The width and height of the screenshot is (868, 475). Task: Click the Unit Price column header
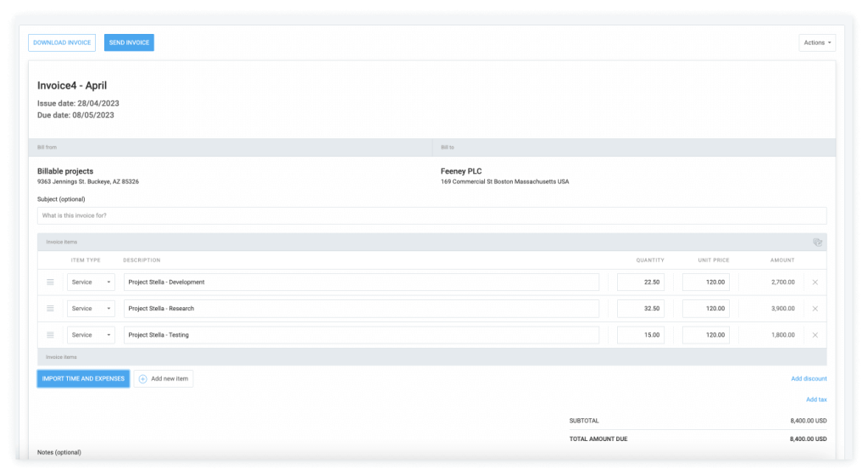tap(714, 260)
